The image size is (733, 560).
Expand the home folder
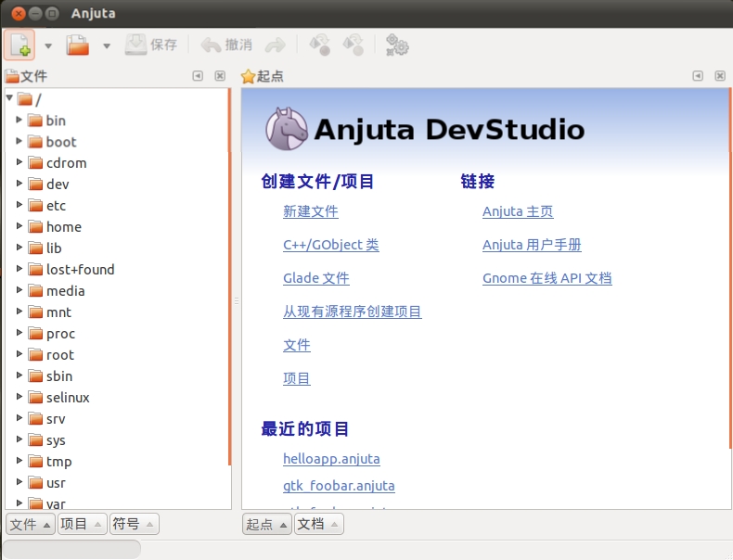pos(19,226)
